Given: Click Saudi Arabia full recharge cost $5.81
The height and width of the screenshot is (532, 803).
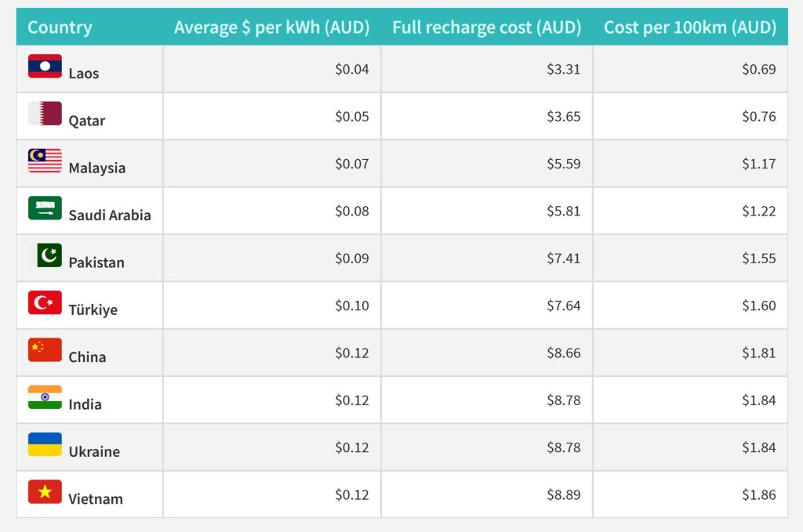Looking at the screenshot, I should [563, 212].
